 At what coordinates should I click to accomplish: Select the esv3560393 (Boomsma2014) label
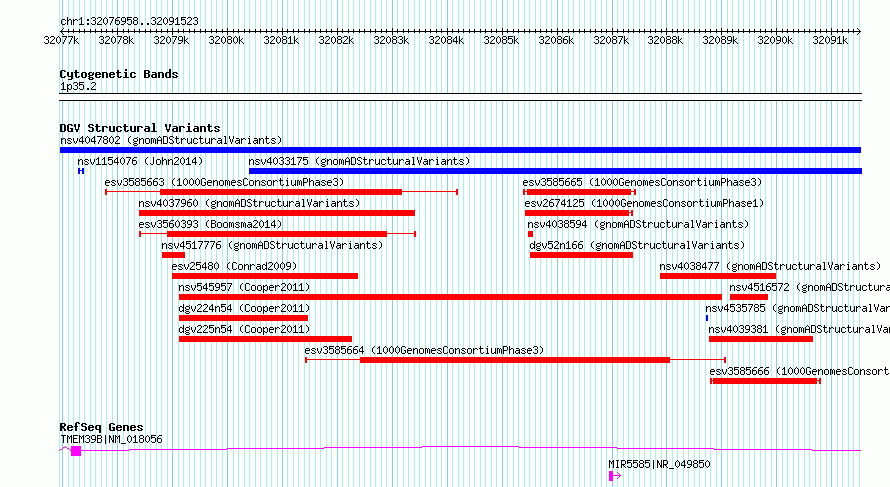211,224
